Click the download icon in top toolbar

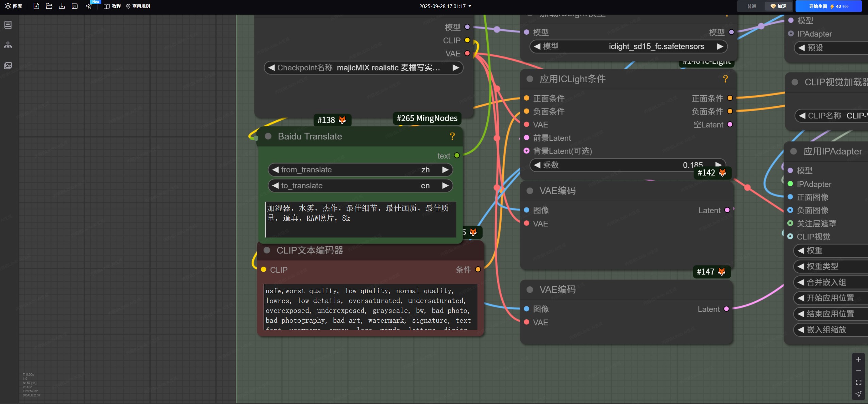pos(62,6)
